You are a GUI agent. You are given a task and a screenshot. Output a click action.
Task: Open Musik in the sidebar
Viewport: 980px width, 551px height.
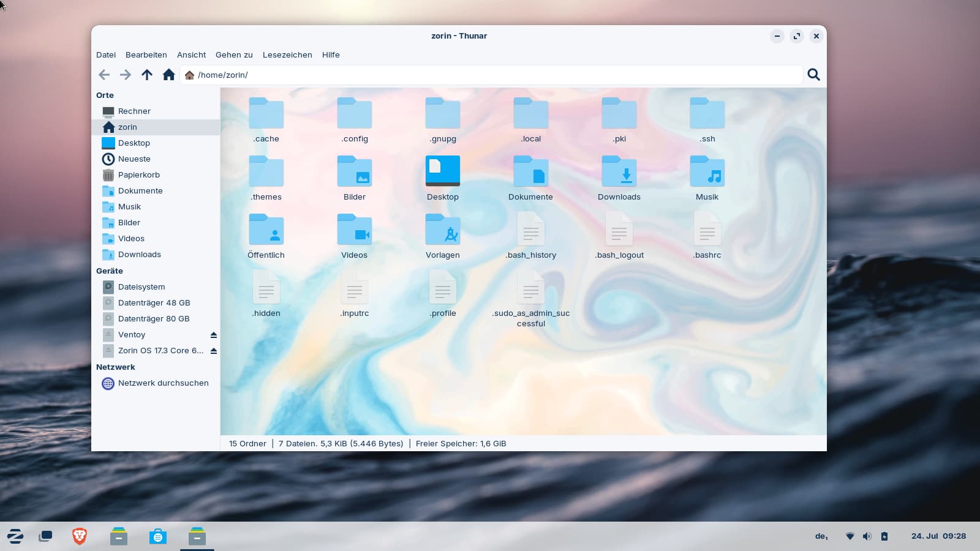point(156,206)
